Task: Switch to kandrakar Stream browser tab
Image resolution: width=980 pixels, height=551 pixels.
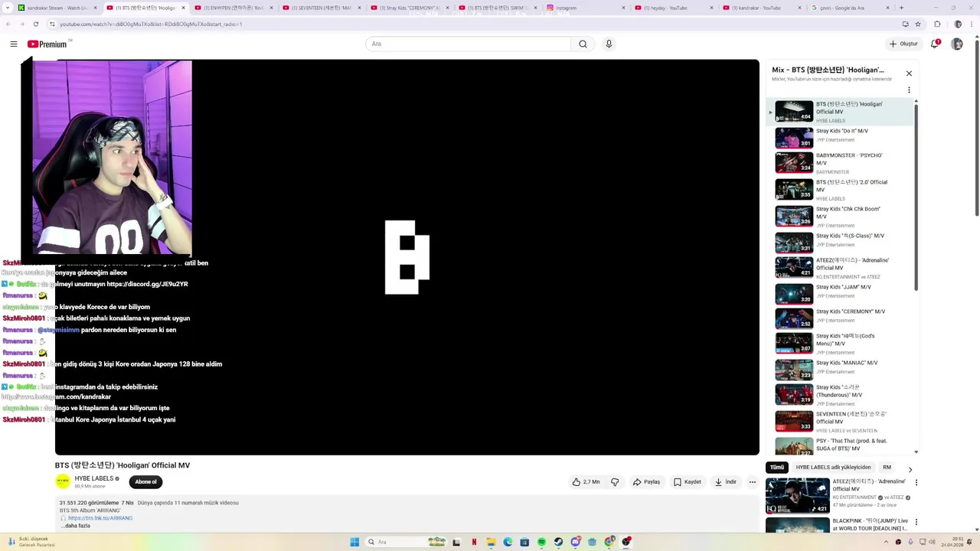Action: pyautogui.click(x=58, y=8)
